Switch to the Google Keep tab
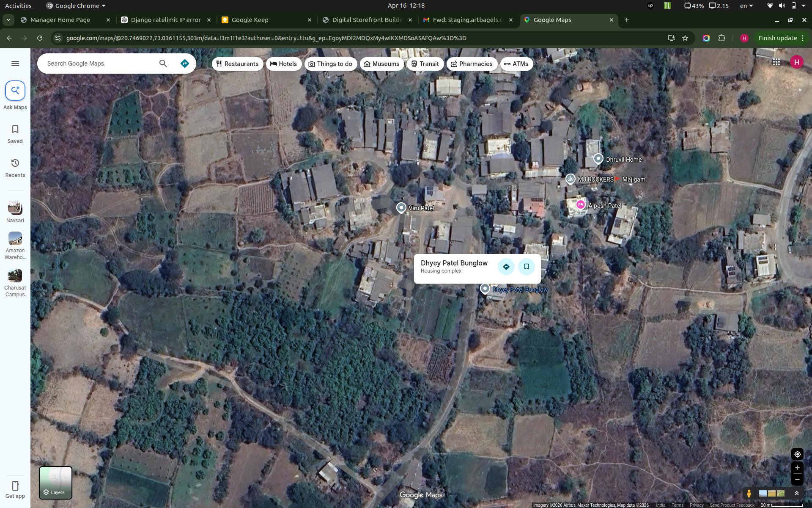The image size is (812, 508). point(250,20)
